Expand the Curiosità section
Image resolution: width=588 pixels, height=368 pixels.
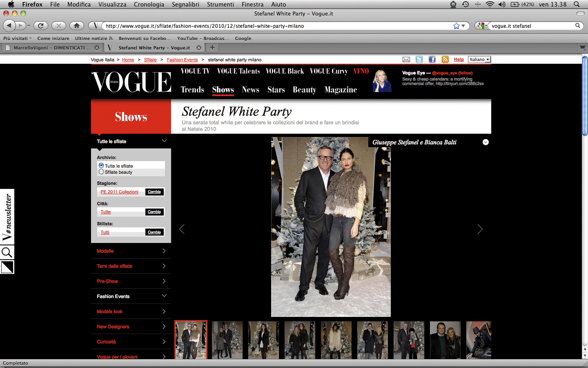click(x=164, y=342)
